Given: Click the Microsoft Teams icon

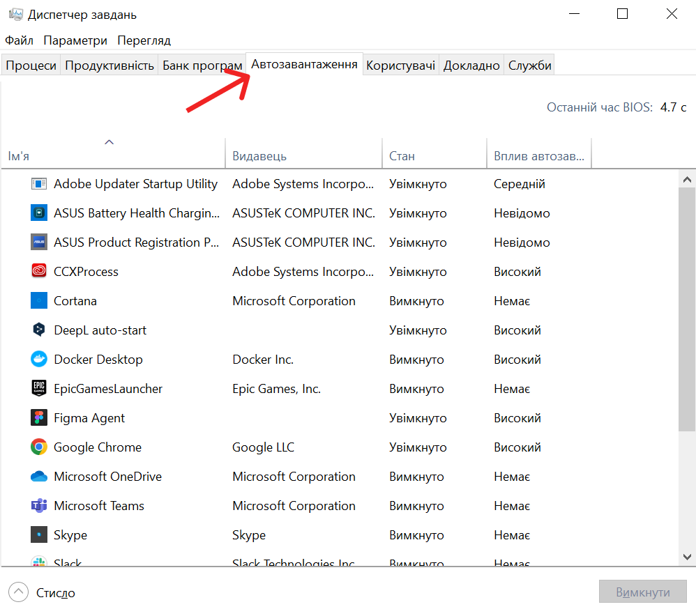Looking at the screenshot, I should click(39, 506).
